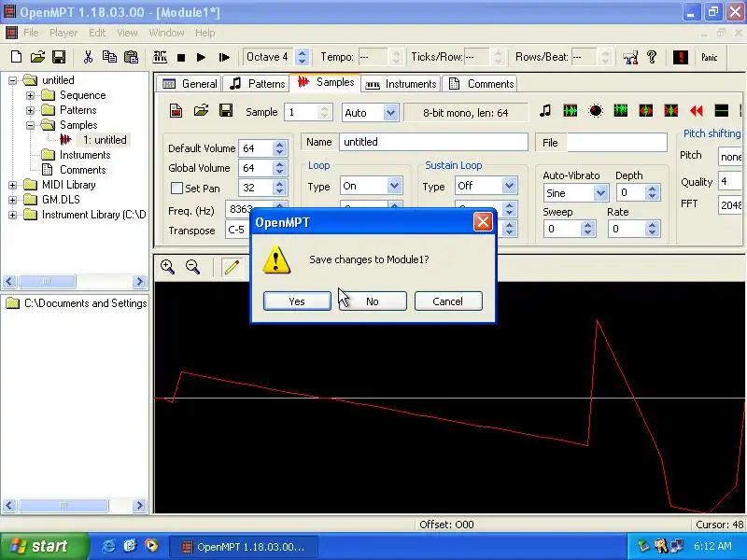747x560 pixels.
Task: Click the Open sample folder icon
Action: pyautogui.click(x=201, y=111)
